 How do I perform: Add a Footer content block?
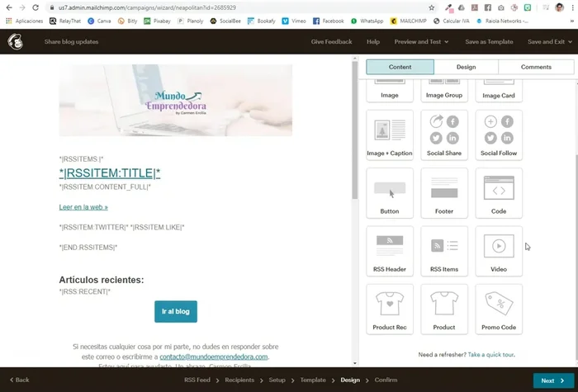click(x=444, y=193)
